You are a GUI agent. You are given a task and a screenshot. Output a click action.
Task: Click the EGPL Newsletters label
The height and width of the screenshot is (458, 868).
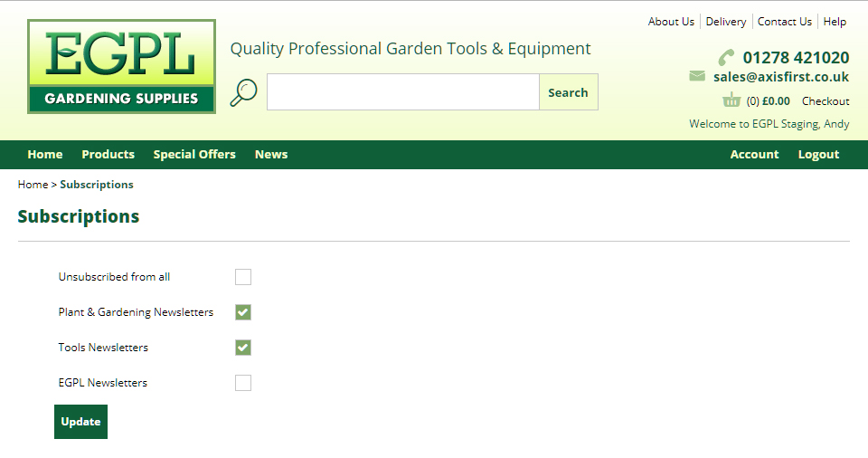[102, 383]
